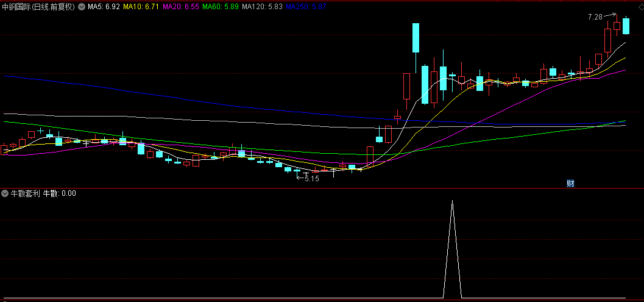Select the MA10: 6.71 label
The height and width of the screenshot is (302, 644).
coord(141,7)
